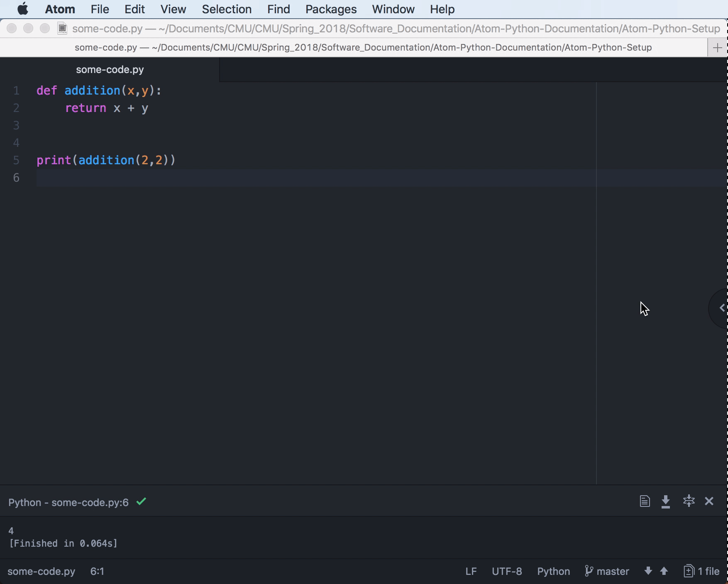
Task: Change line ending via LF indicator
Action: pyautogui.click(x=471, y=571)
